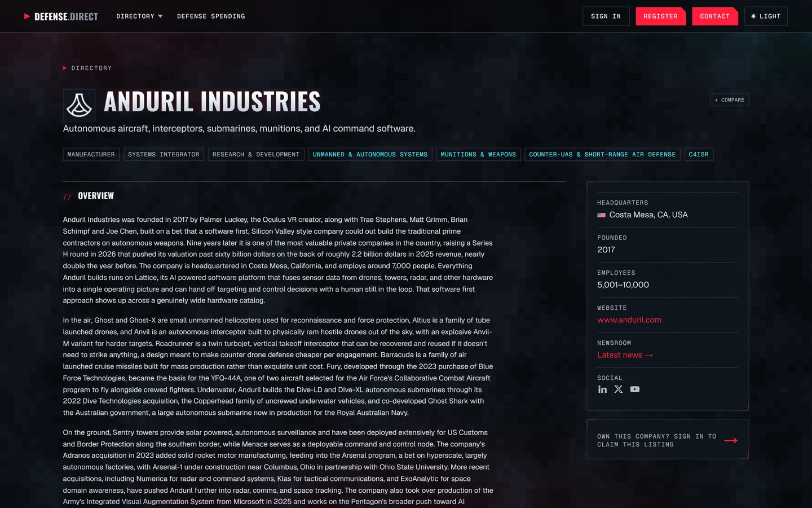
Task: Click the 'Anduril Industries' page title
Action: 212,102
